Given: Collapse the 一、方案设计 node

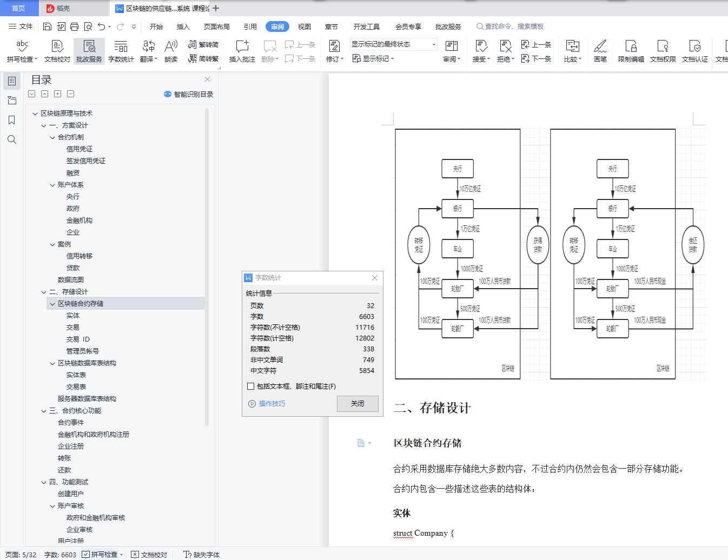Looking at the screenshot, I should tap(44, 125).
